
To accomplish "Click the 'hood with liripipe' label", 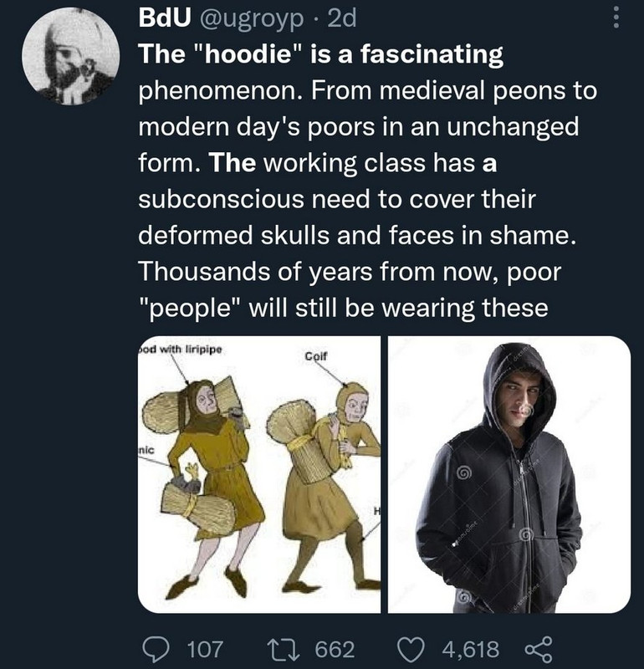I will [180, 349].
